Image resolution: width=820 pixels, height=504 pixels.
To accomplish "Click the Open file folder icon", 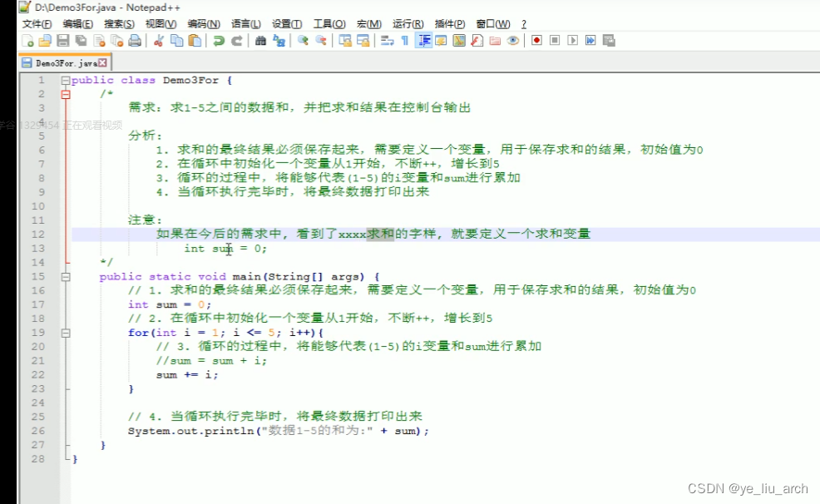I will coord(45,41).
